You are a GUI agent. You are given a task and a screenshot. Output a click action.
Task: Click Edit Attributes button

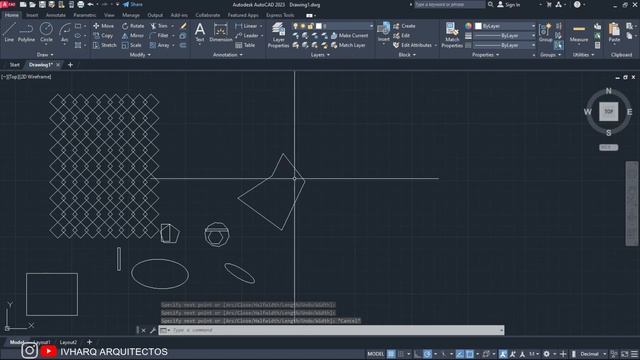point(412,45)
